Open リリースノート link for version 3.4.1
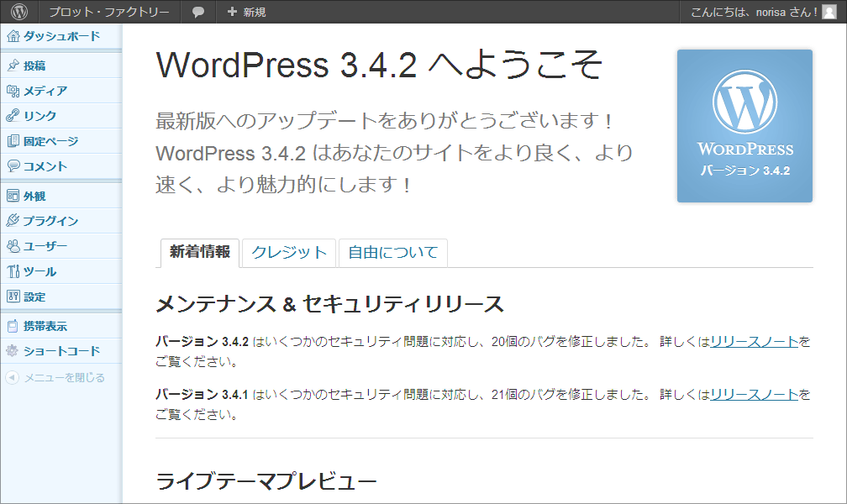 click(754, 394)
